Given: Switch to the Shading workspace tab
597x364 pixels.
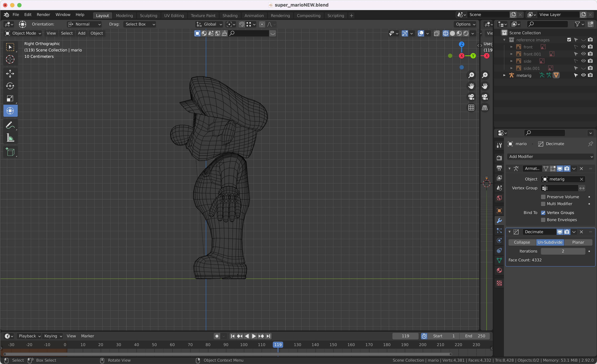Looking at the screenshot, I should 230,16.
